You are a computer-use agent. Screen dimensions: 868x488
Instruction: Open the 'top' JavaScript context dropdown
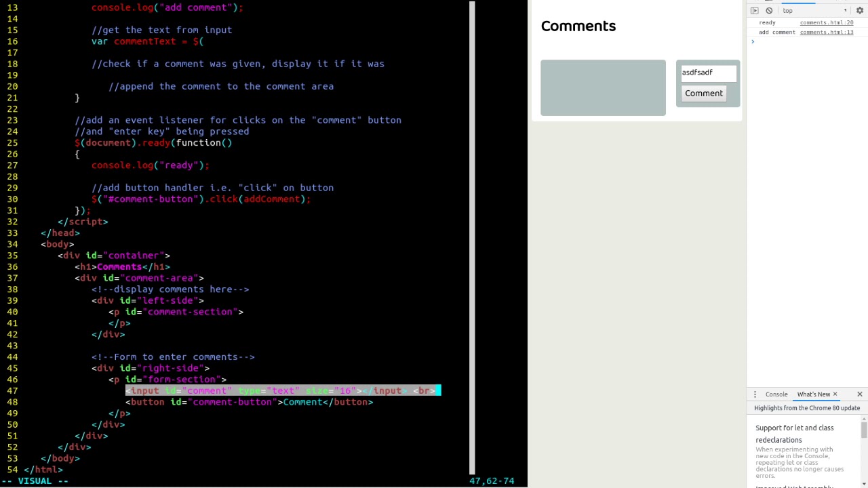pyautogui.click(x=814, y=10)
